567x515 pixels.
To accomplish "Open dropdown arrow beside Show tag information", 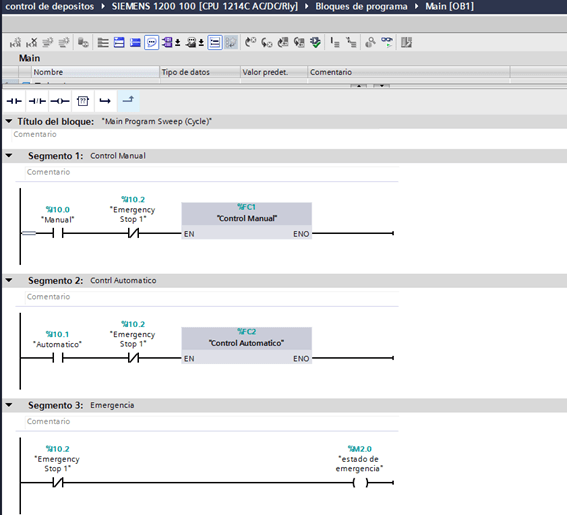I will pos(201,43).
